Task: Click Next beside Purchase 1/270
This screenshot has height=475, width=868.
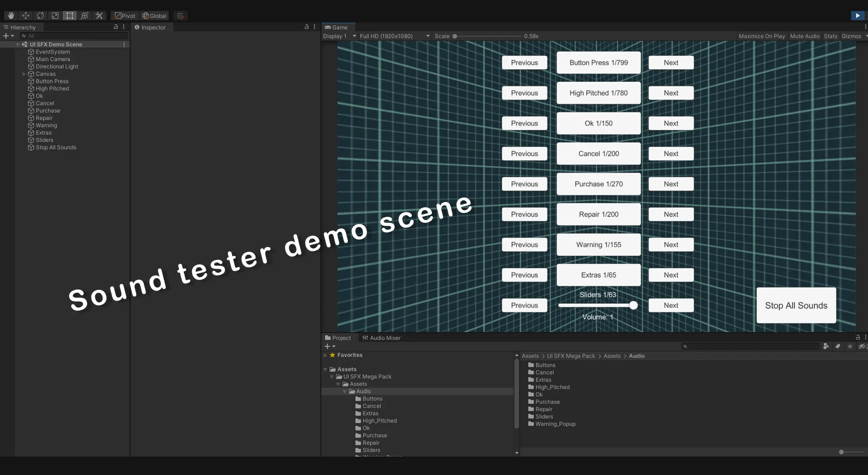Action: pos(671,184)
